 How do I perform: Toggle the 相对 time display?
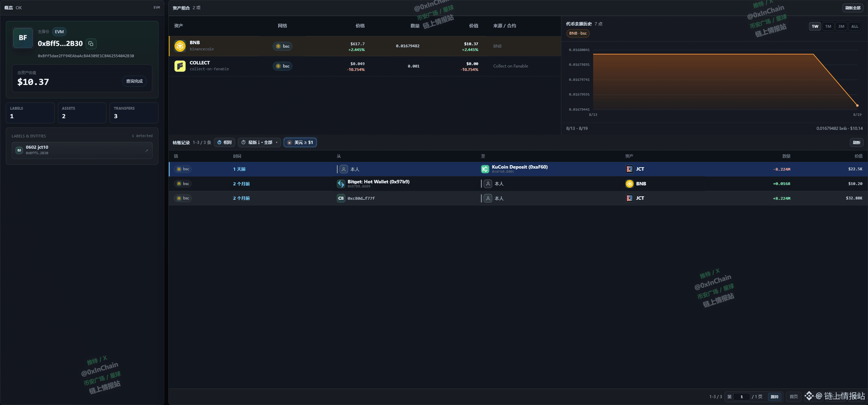[225, 143]
